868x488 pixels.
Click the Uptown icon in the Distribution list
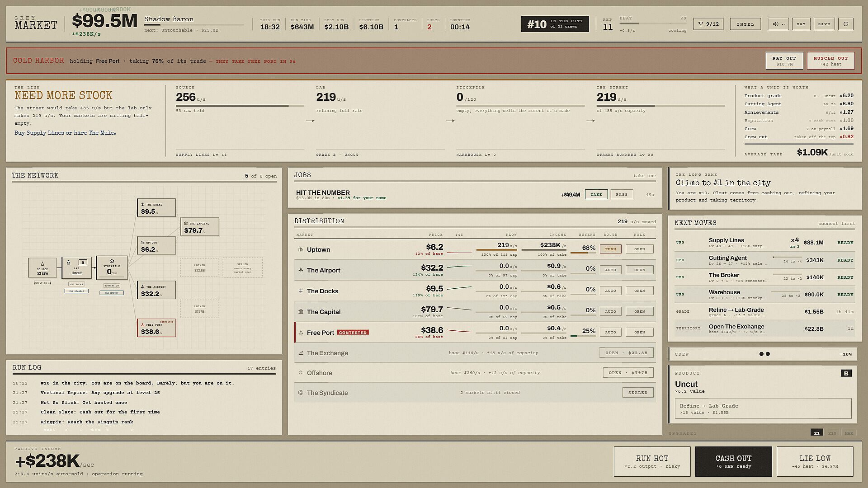(301, 249)
